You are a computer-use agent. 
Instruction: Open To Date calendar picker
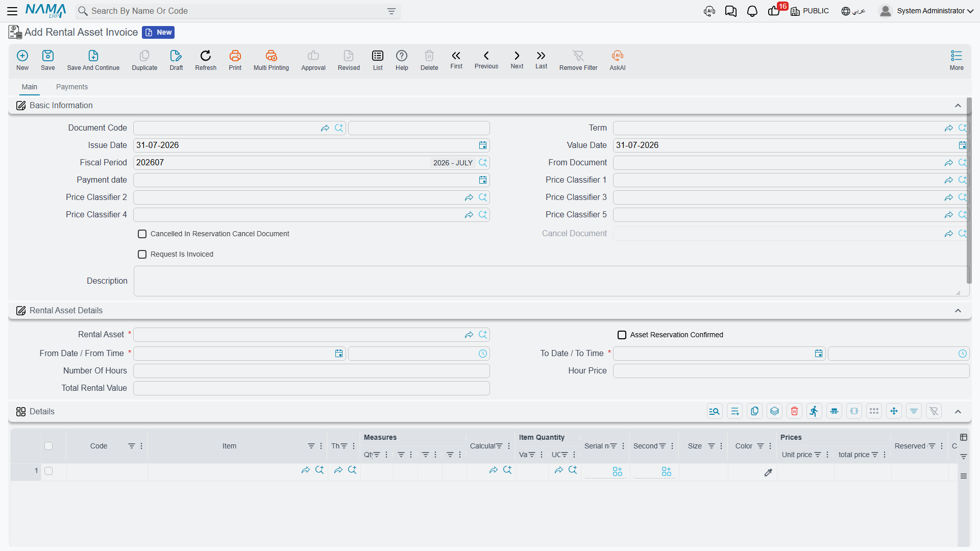819,354
